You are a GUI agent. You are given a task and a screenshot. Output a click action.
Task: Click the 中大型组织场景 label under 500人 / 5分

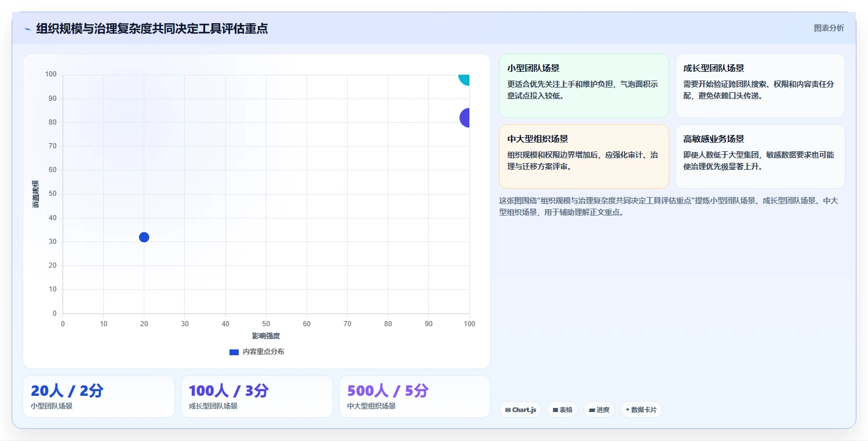coord(371,406)
